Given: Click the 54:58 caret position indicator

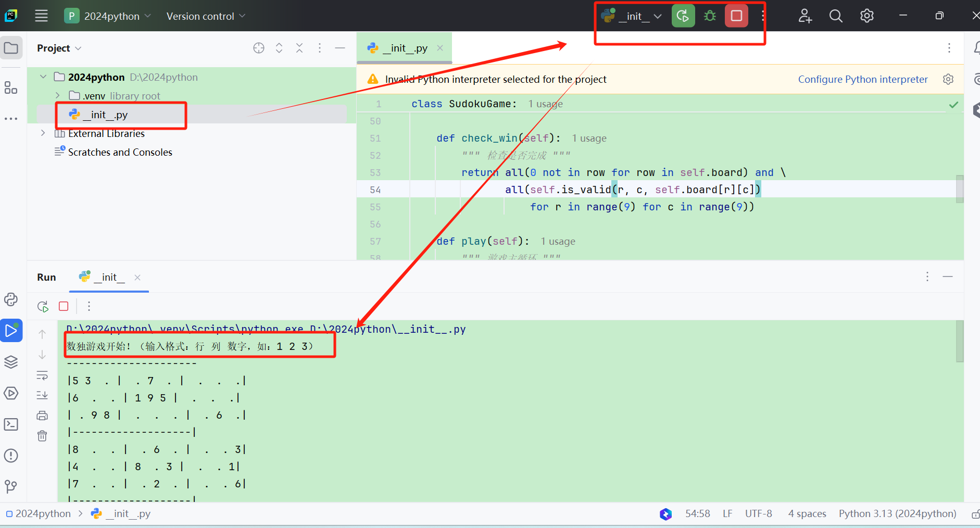Looking at the screenshot, I should click(x=698, y=513).
